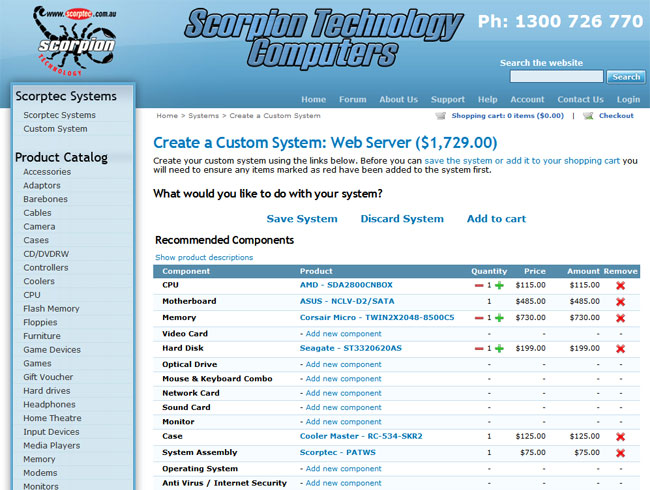Click the shopping cart icon
The width and height of the screenshot is (650, 490).
coord(440,116)
